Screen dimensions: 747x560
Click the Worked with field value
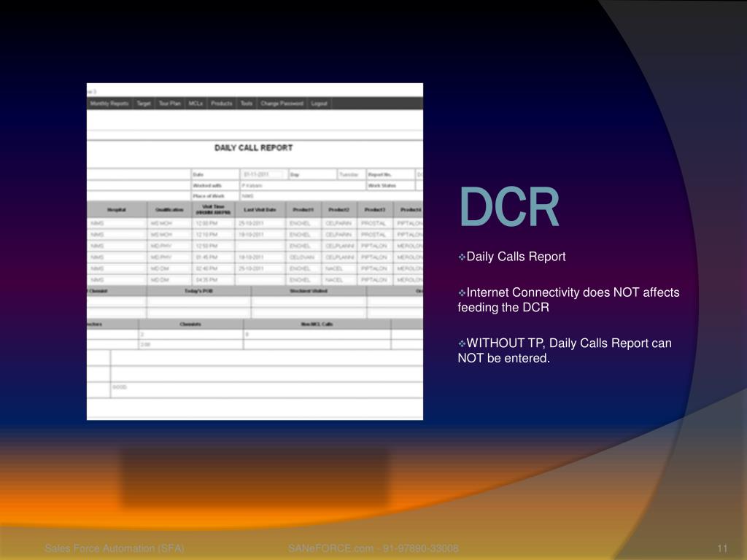(x=303, y=186)
